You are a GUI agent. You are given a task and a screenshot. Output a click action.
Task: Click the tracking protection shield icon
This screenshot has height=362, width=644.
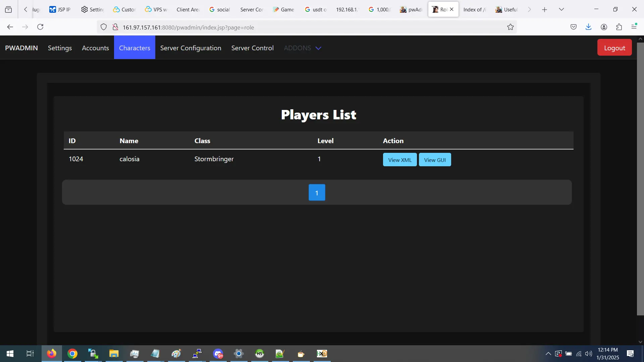pos(104,27)
